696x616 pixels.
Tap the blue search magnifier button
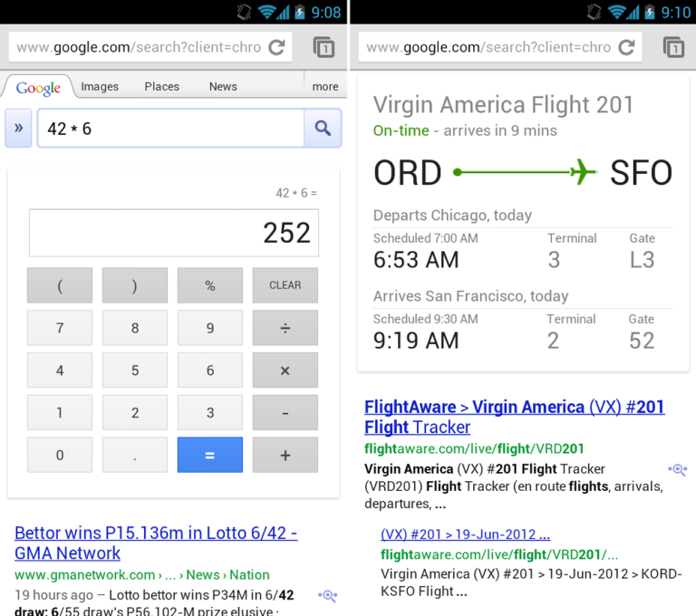pyautogui.click(x=323, y=129)
